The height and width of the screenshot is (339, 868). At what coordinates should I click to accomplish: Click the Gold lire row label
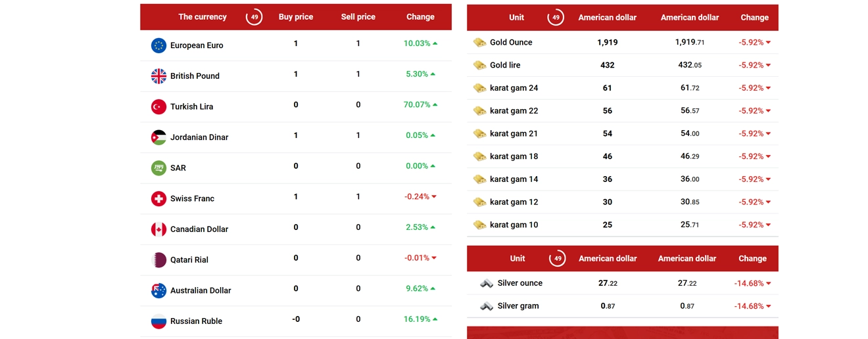pyautogui.click(x=505, y=65)
